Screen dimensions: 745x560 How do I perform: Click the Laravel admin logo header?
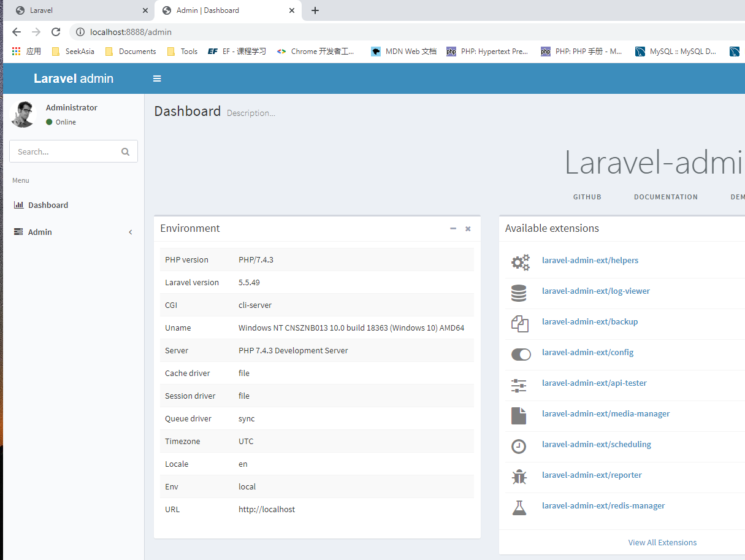tap(74, 79)
